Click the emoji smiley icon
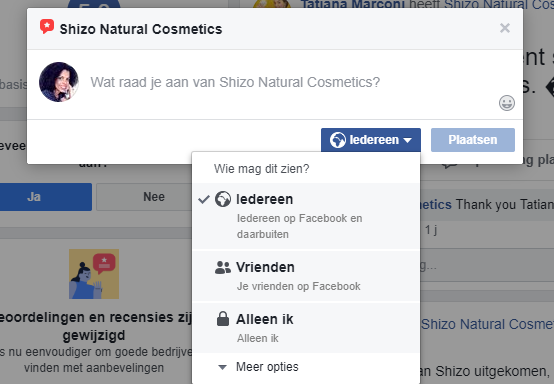554x384 pixels. pyautogui.click(x=507, y=103)
